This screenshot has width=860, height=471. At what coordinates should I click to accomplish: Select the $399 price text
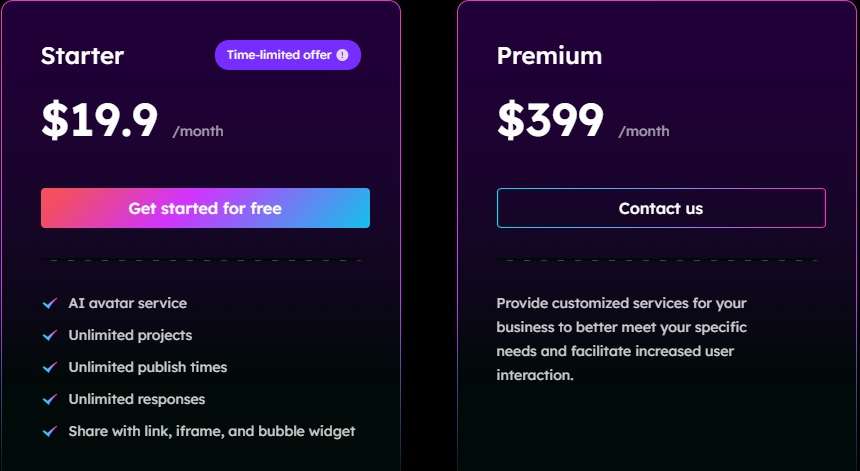click(550, 120)
